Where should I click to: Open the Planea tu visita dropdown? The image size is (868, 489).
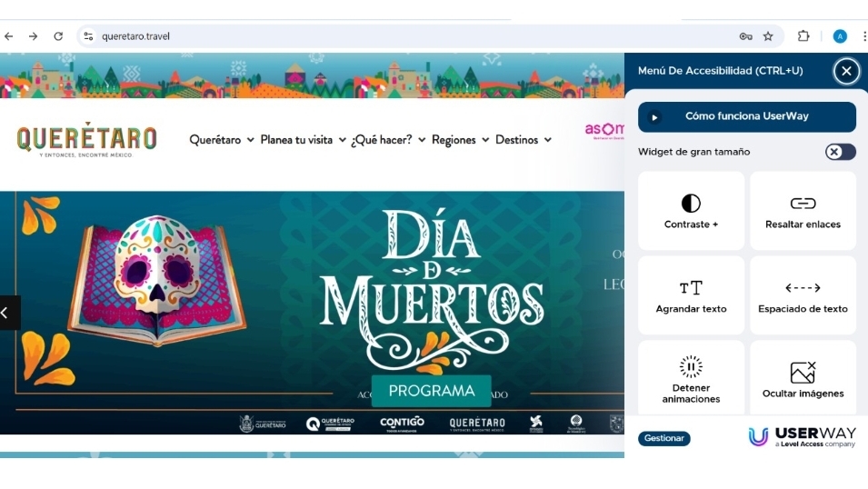click(303, 140)
